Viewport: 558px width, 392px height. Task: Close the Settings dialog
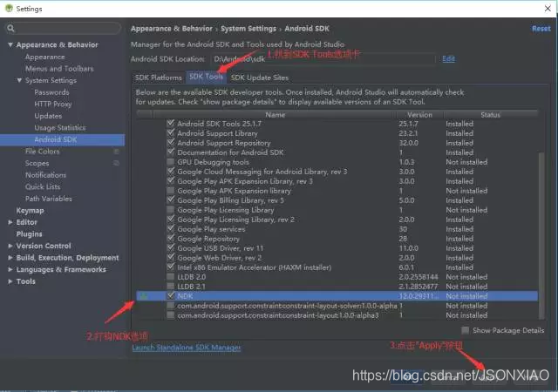click(x=548, y=8)
